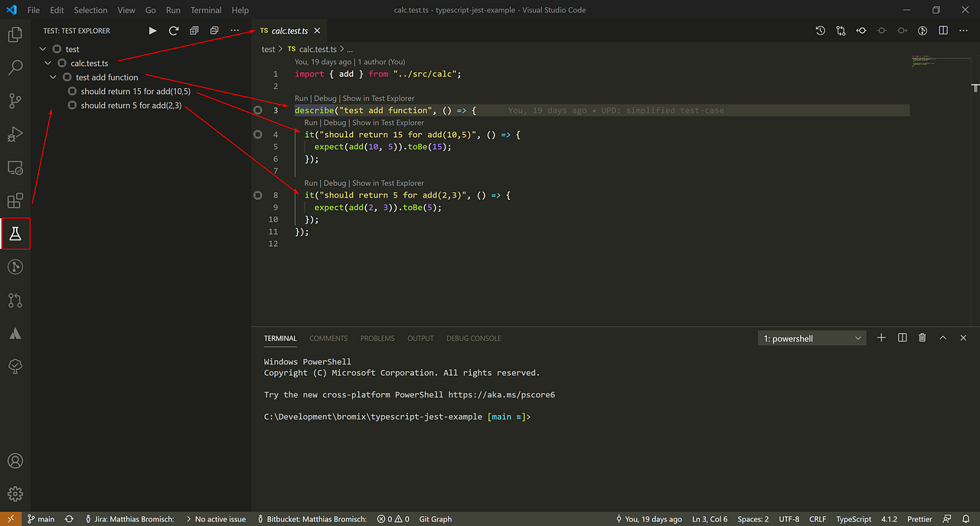Maximize the panel with the chevron toggle
The image size is (980, 526).
coord(942,337)
